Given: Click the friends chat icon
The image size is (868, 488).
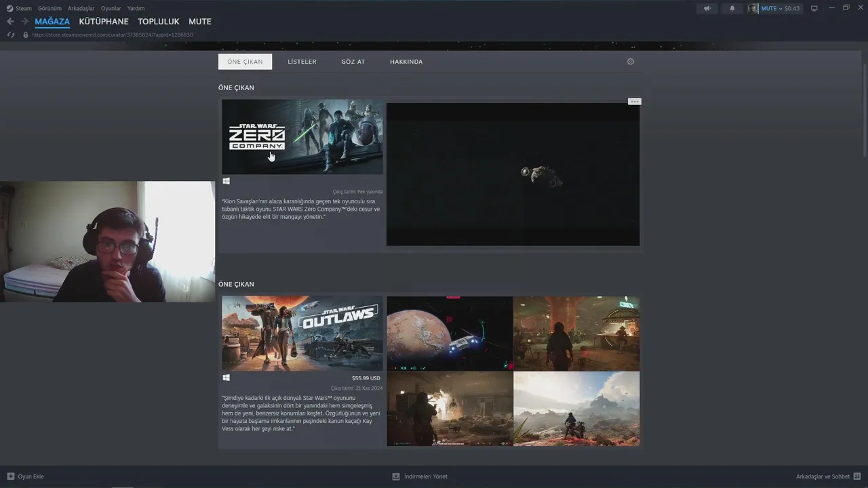Looking at the screenshot, I should 857,476.
